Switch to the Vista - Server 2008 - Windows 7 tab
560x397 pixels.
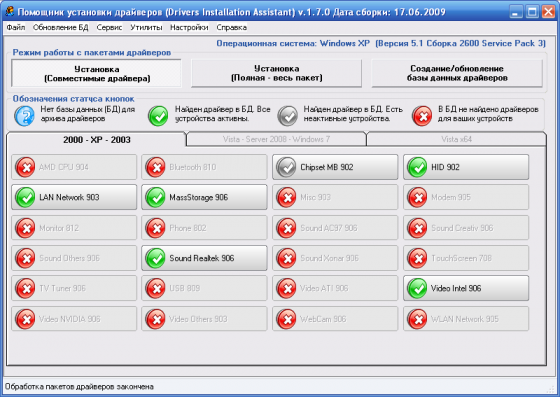point(276,139)
